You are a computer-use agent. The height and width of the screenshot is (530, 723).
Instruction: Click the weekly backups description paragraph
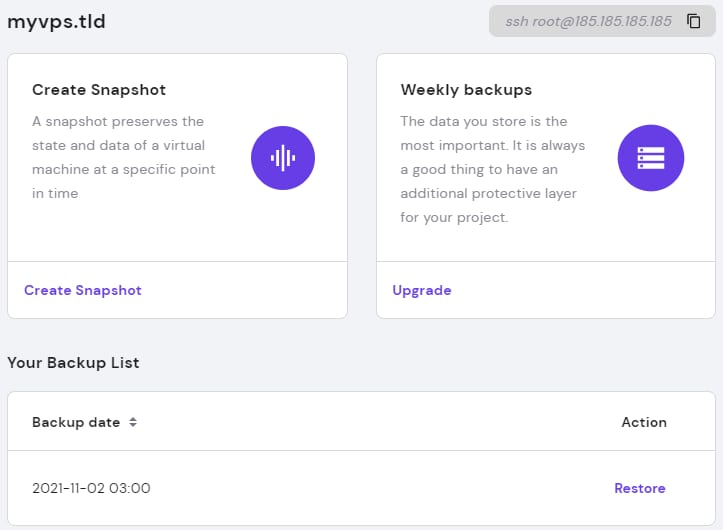point(492,169)
